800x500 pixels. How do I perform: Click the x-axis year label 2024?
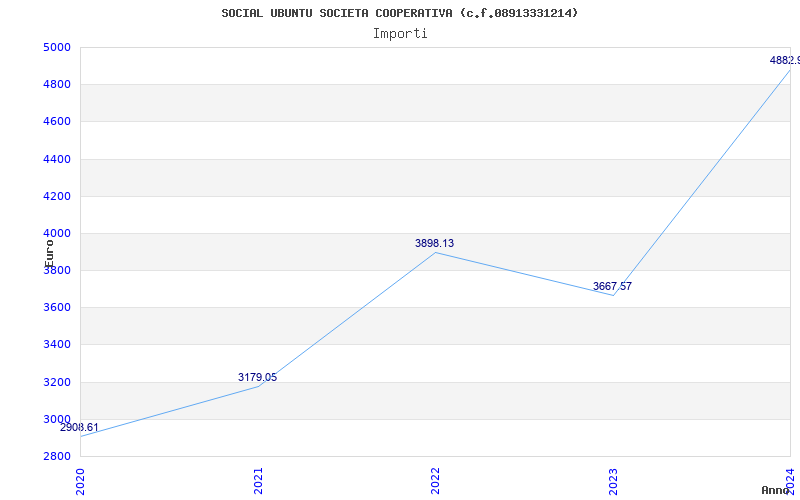[x=790, y=481]
